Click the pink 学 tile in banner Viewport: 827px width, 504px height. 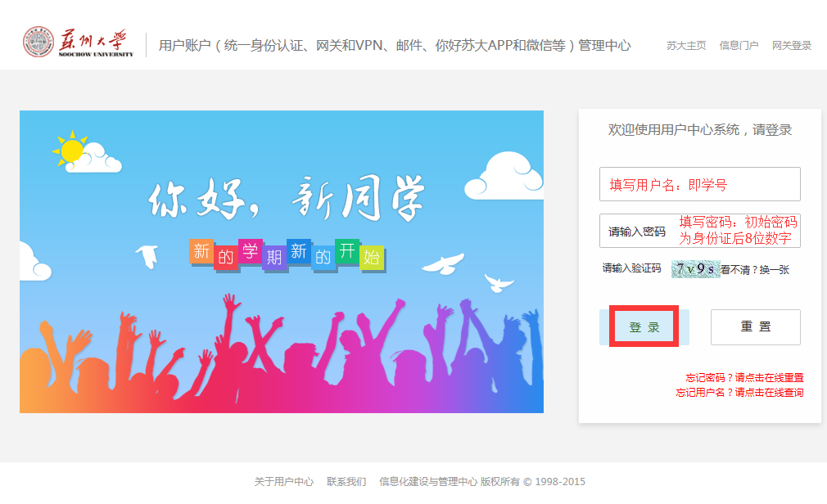tap(251, 250)
